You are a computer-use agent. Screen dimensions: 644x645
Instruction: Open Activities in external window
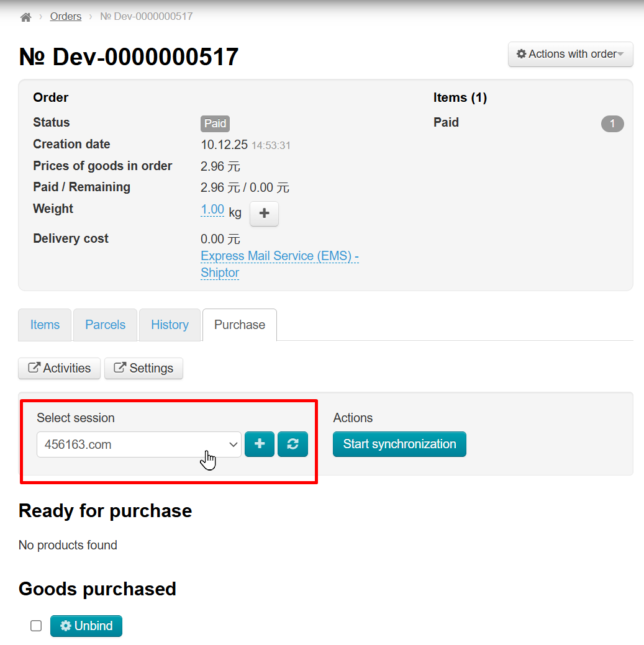tap(60, 368)
